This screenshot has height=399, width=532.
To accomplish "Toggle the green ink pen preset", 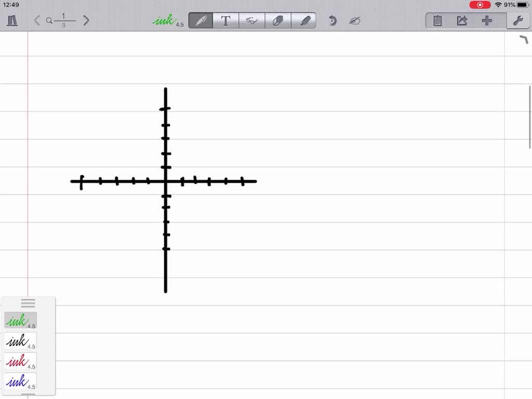I will point(20,320).
